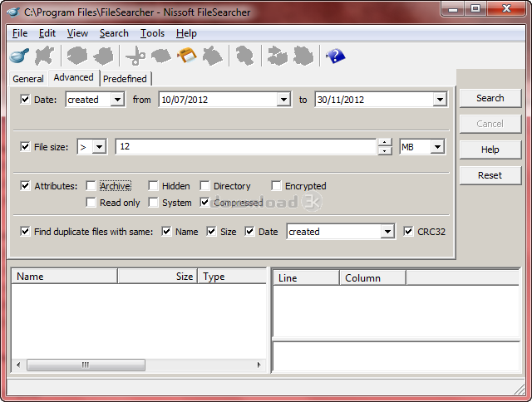532x402 pixels.
Task: Toggle Find duplicate files with same checkbox
Action: coord(25,232)
